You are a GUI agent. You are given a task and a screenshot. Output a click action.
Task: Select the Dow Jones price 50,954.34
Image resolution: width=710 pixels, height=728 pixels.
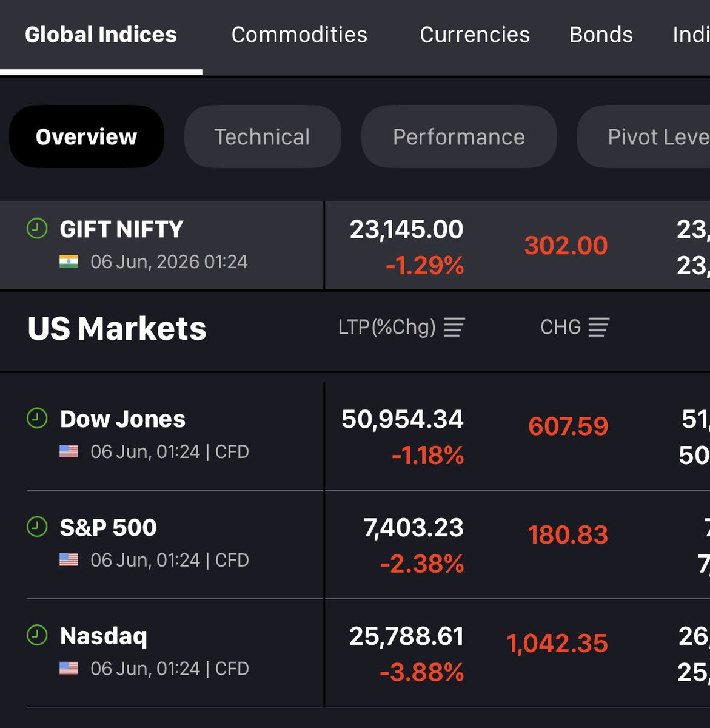click(403, 419)
